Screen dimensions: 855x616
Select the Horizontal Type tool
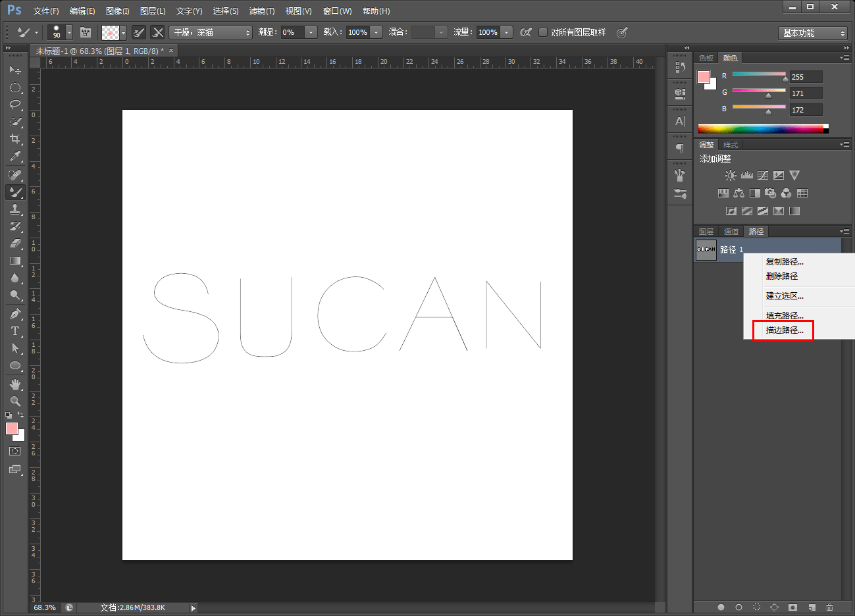15,331
